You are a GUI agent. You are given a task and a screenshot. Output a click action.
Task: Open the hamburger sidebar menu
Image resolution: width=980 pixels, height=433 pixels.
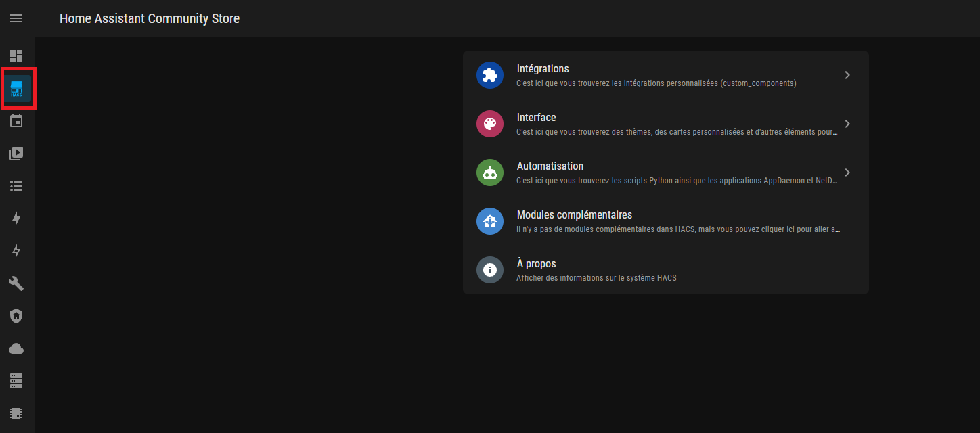(16, 18)
